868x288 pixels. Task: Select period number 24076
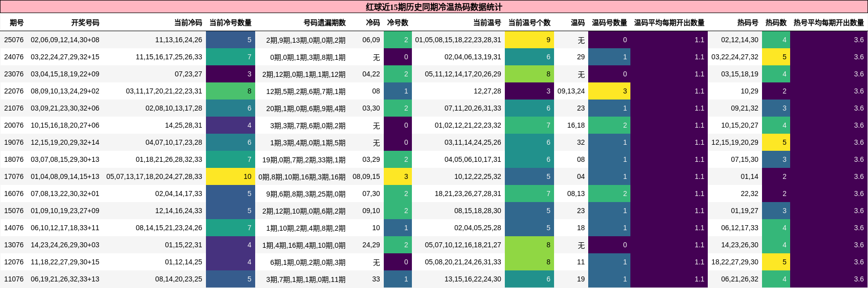14,57
